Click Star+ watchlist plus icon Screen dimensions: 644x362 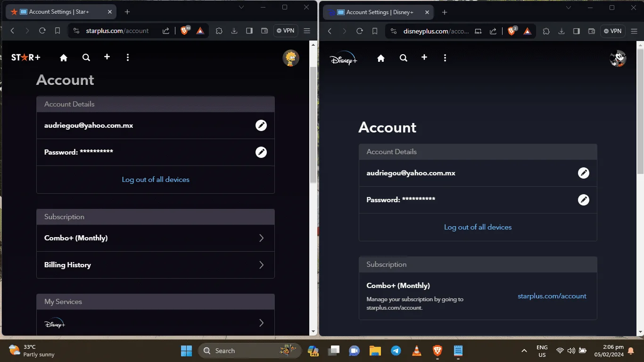click(x=107, y=57)
